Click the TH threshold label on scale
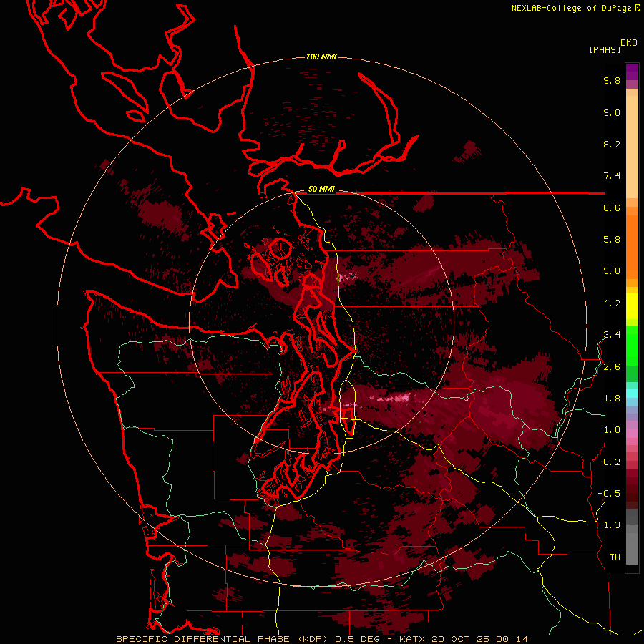644x644 pixels. pos(615,557)
